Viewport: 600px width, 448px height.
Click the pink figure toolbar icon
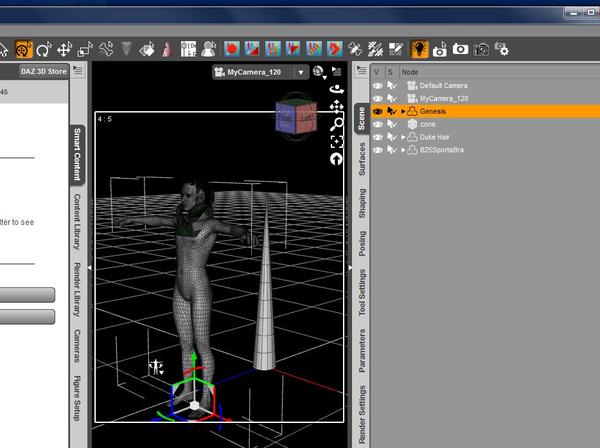[167, 50]
